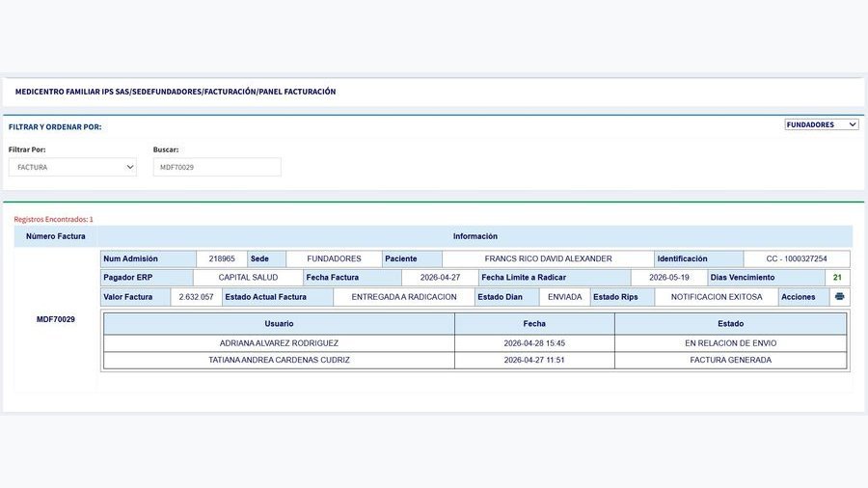The image size is (868, 488).
Task: Click Estado Dian value ENVIADA
Action: point(564,297)
